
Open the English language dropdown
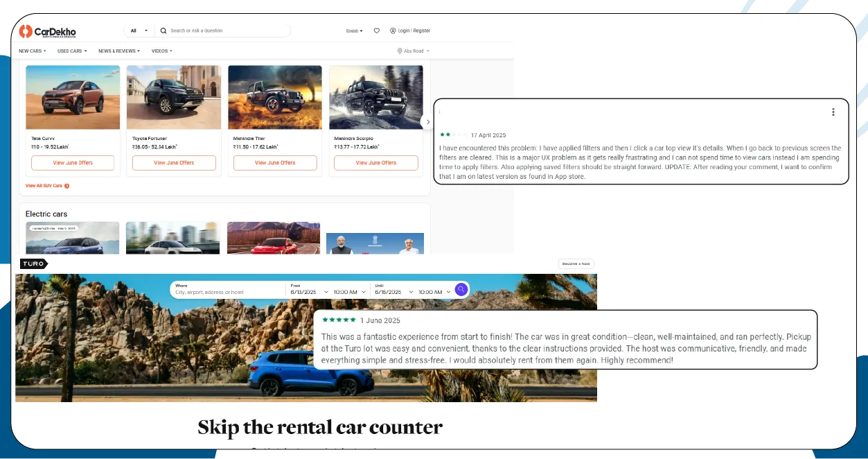click(355, 31)
